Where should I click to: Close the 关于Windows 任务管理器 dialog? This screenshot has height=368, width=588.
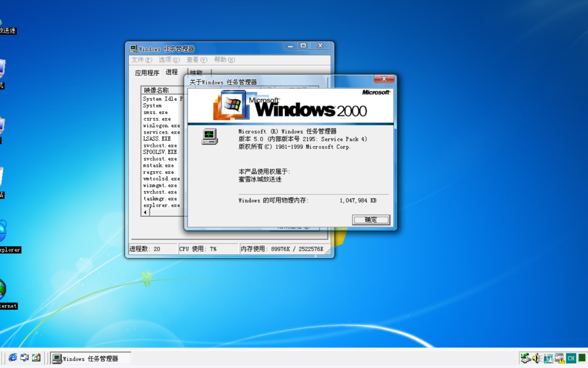384,79
